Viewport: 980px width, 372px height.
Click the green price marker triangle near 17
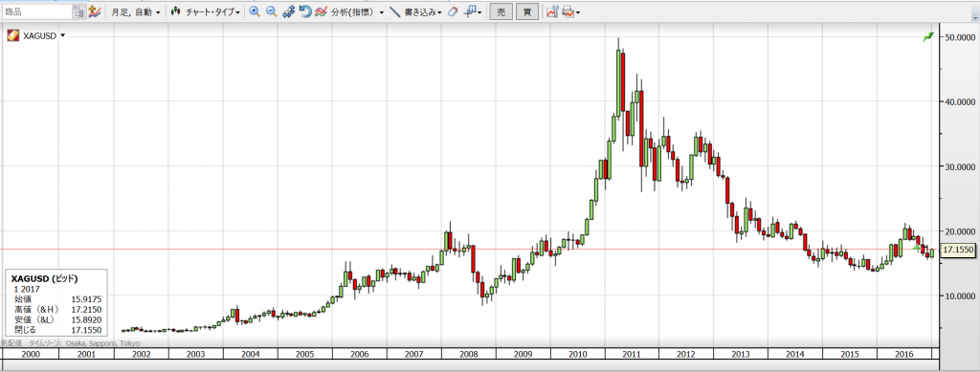[x=917, y=248]
